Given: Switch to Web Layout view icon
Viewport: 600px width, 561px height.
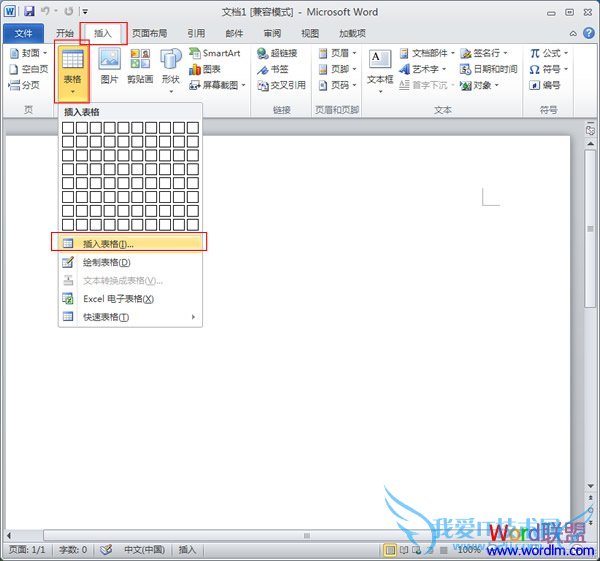Looking at the screenshot, I should pos(417,550).
